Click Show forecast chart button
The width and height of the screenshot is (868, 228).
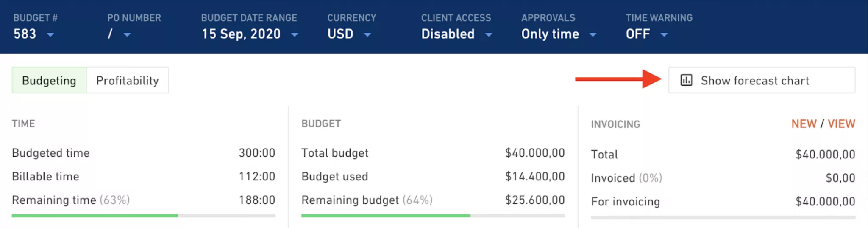(762, 80)
